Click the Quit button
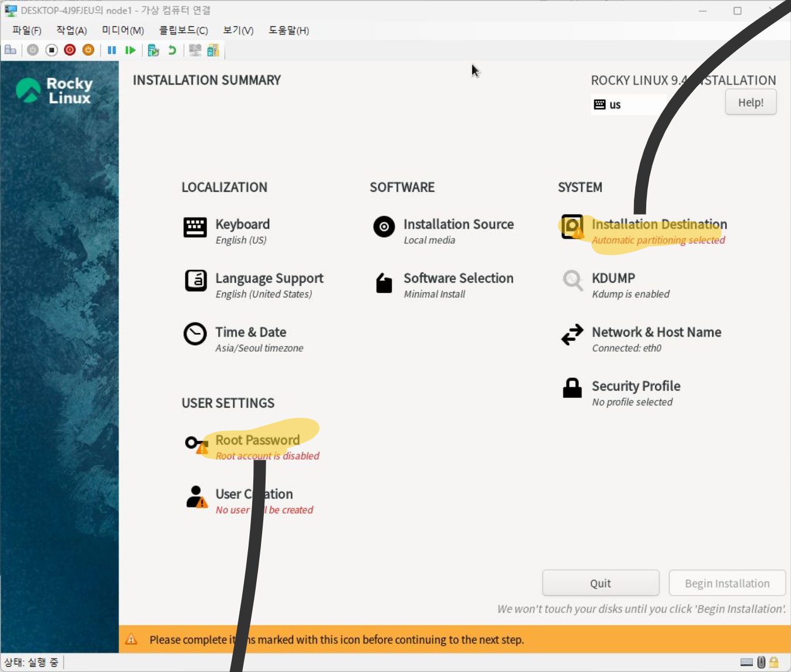Image resolution: width=791 pixels, height=672 pixels. 601,583
